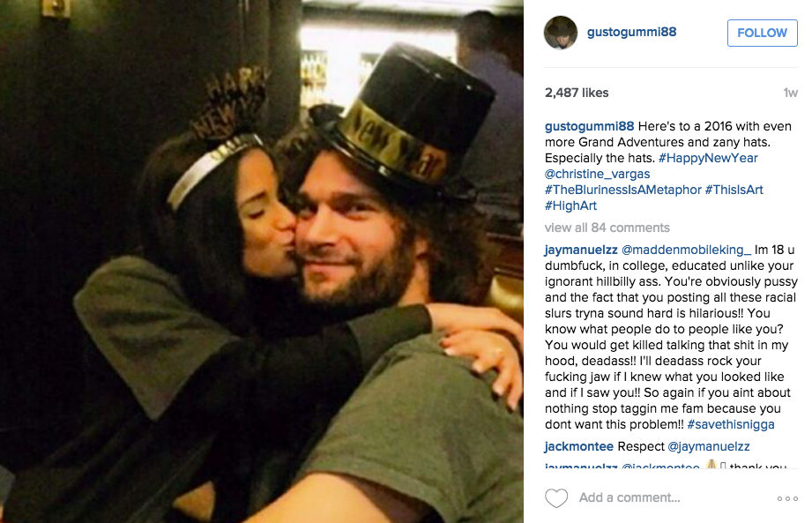
Task: Click the #ThisIsArt hashtag
Action: click(734, 190)
